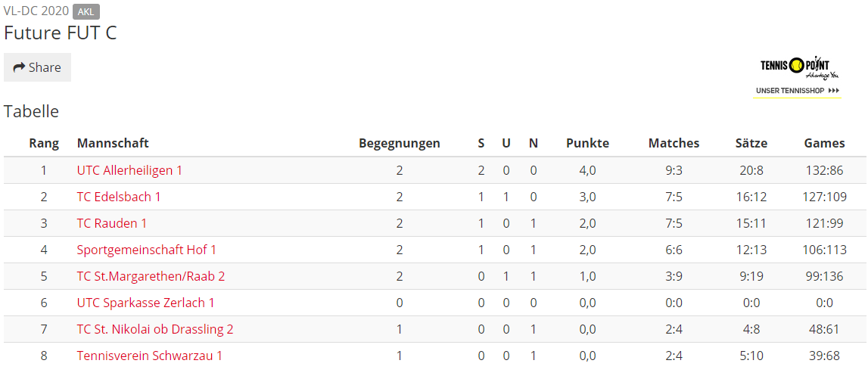
Task: Open TC St.Margarethen/Raab 2 link
Action: point(151,277)
